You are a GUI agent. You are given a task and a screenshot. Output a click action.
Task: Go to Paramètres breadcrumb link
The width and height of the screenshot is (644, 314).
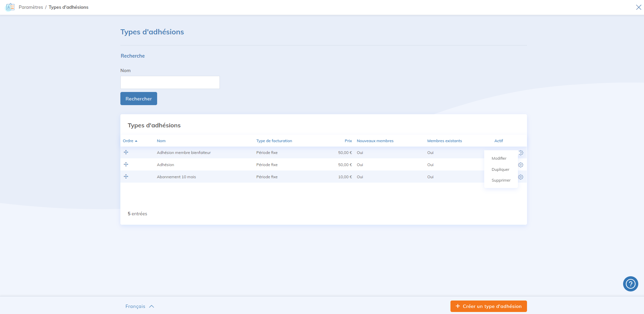[31, 7]
